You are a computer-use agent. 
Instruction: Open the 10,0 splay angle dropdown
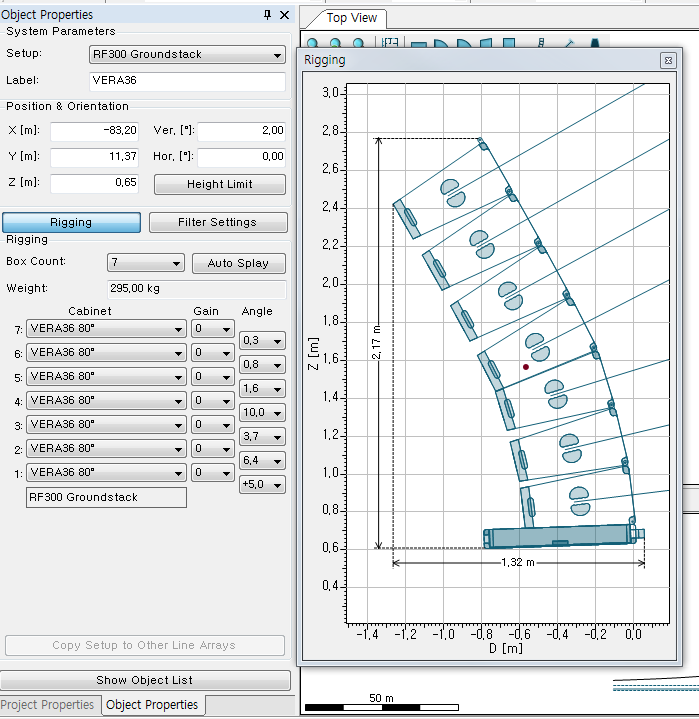click(262, 413)
